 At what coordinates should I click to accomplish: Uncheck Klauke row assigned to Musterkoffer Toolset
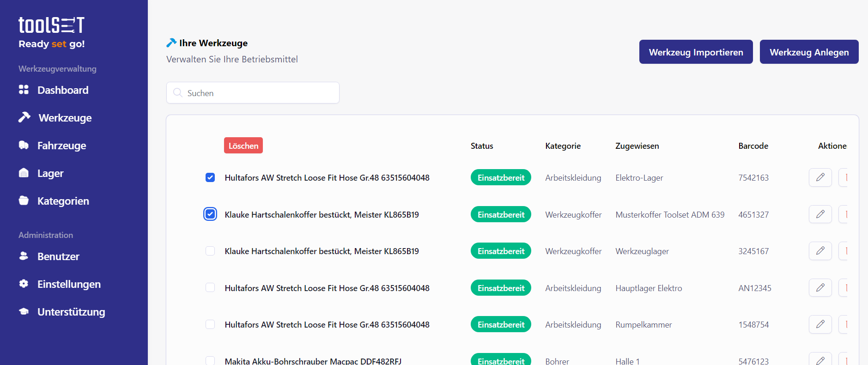coord(210,214)
